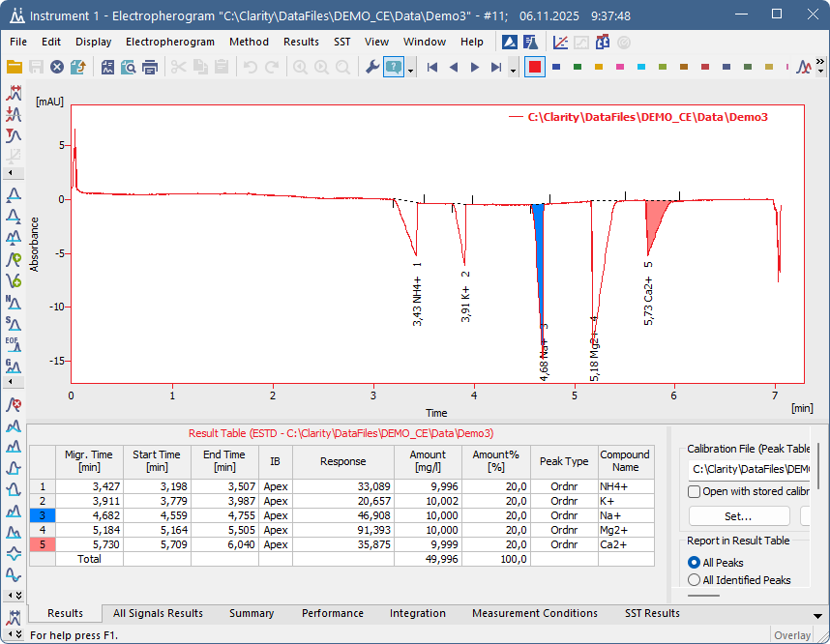Click the open file folder icon
The width and height of the screenshot is (830, 644).
pyautogui.click(x=15, y=67)
